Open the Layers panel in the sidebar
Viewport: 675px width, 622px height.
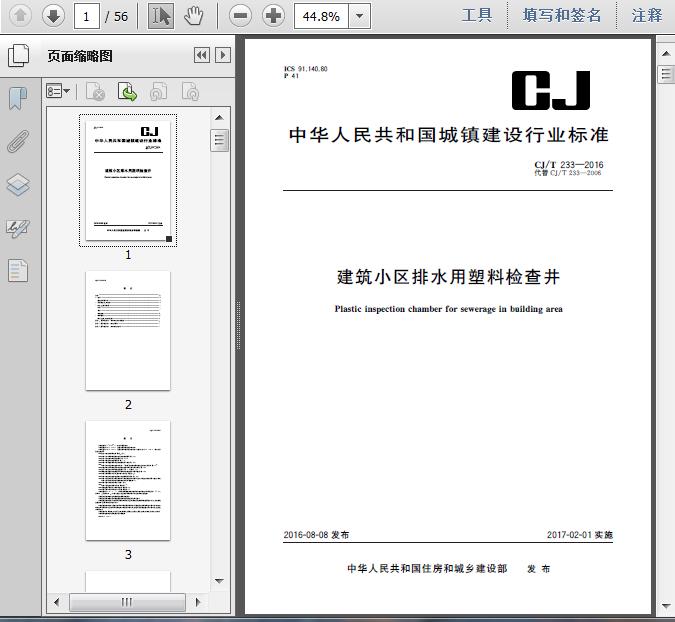tap(18, 185)
